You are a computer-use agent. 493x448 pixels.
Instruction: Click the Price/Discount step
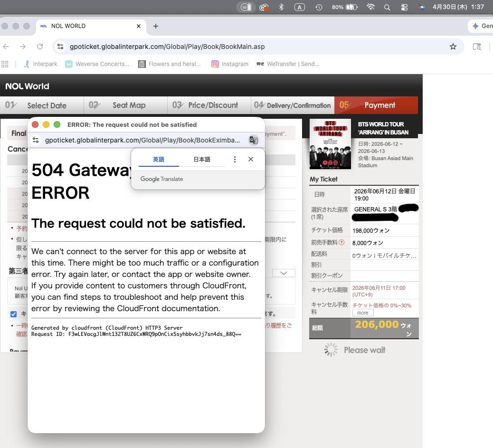point(209,105)
